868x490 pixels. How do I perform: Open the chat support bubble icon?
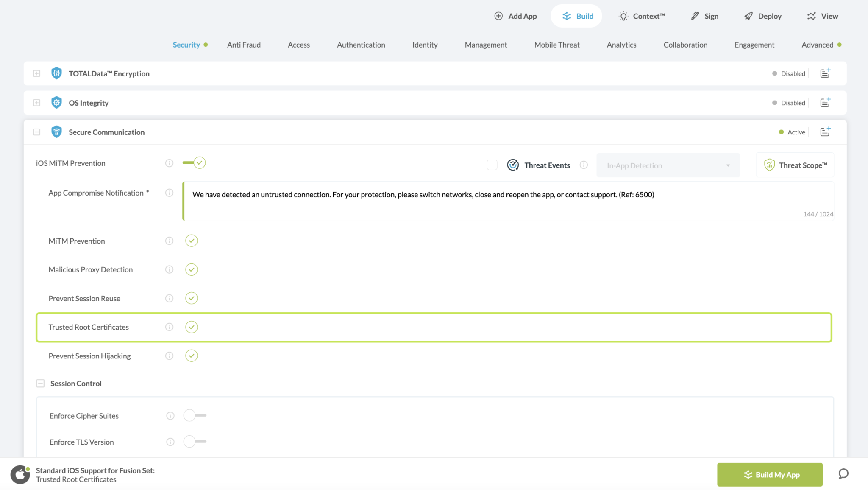point(843,474)
